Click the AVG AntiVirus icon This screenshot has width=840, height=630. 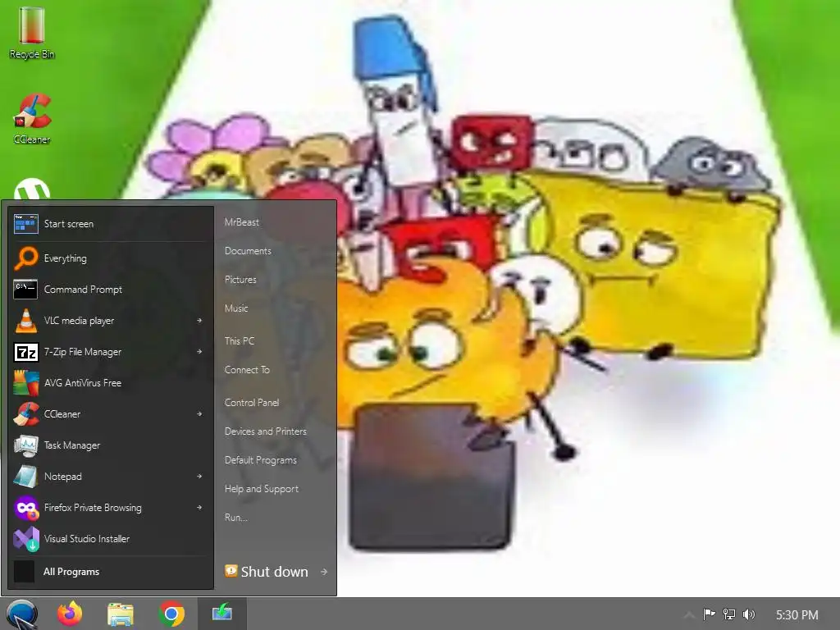click(25, 383)
